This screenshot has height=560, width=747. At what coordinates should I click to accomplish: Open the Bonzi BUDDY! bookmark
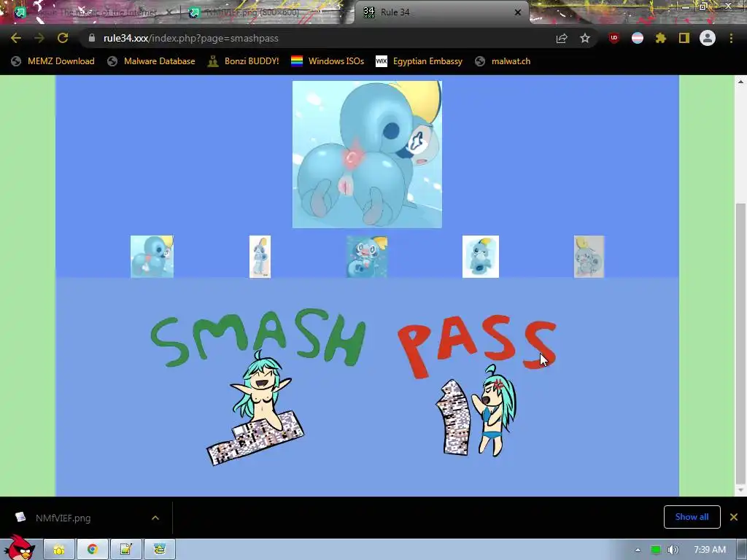[244, 61]
